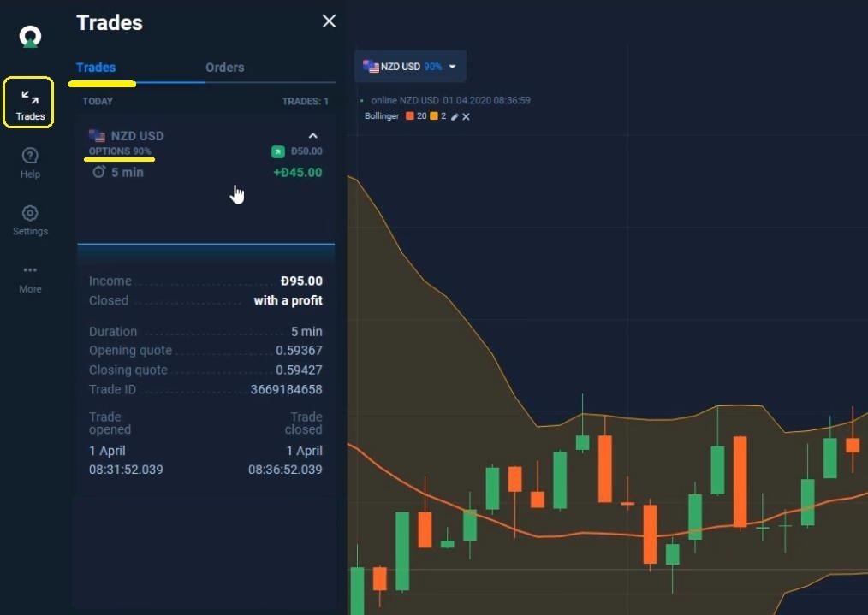Click the Duration 5 min value

pos(306,332)
